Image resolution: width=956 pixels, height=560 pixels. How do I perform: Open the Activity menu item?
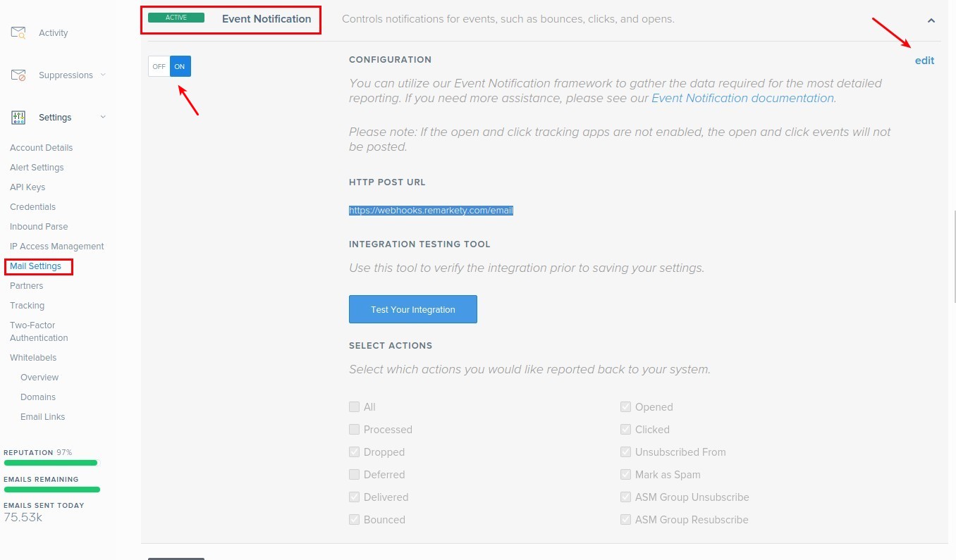[53, 33]
